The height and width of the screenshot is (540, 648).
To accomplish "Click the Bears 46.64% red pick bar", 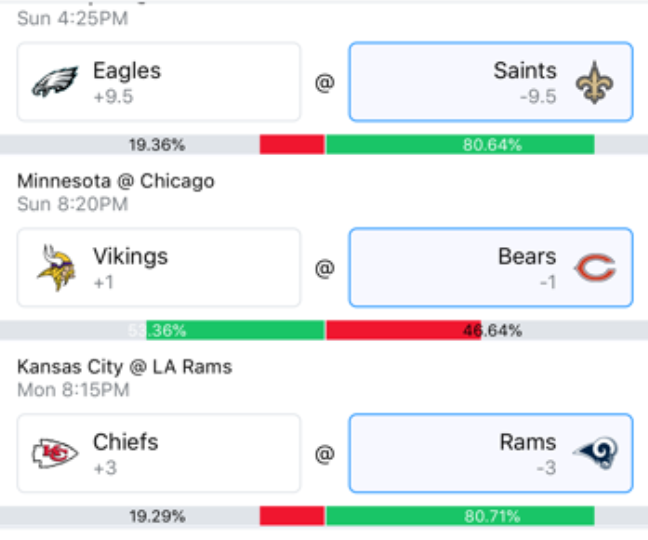I will click(403, 331).
